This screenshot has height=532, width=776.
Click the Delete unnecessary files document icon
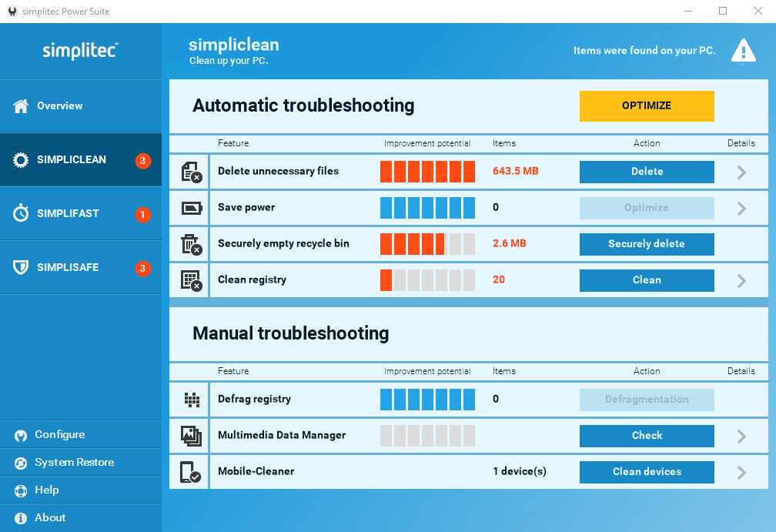[192, 172]
